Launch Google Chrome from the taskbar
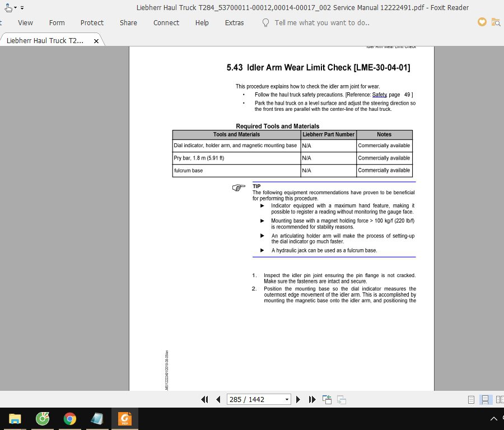The image size is (504, 430). click(x=70, y=419)
